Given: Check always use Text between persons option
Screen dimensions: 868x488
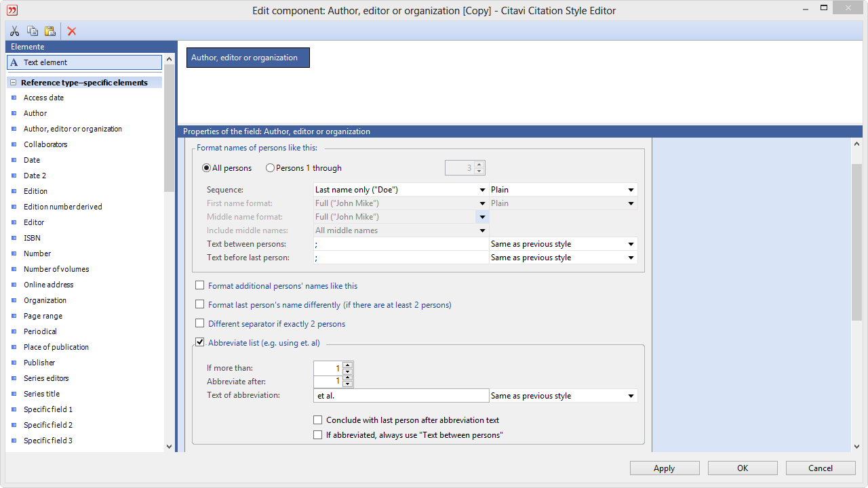Looking at the screenshot, I should click(317, 435).
